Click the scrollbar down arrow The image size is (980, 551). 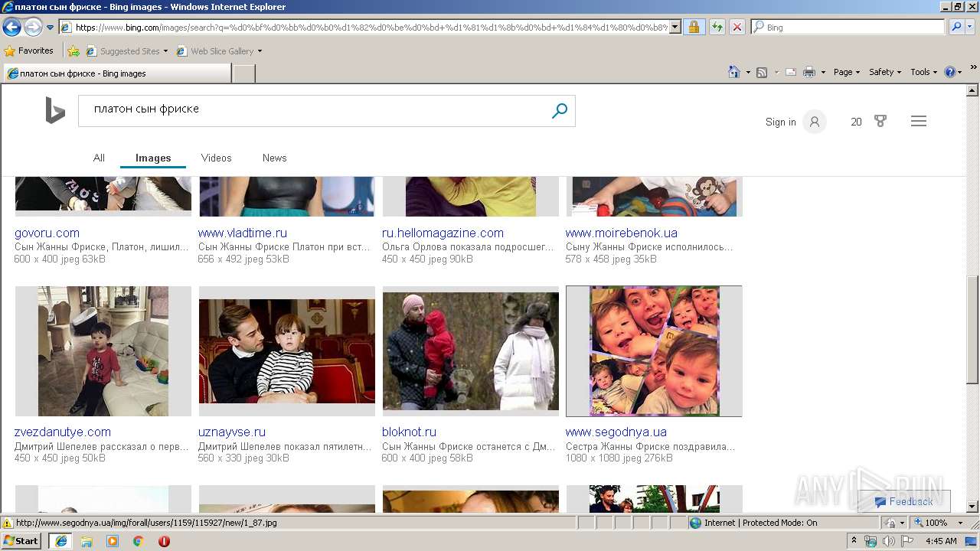pos(972,507)
